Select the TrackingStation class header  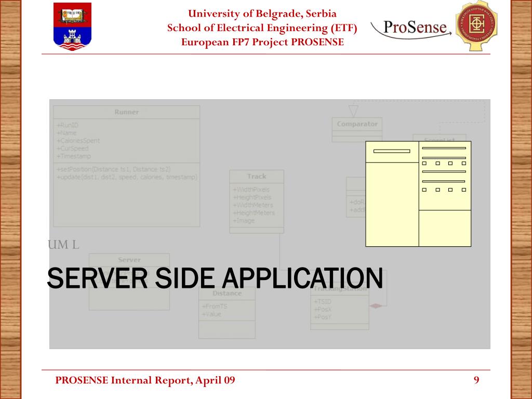pos(340,289)
